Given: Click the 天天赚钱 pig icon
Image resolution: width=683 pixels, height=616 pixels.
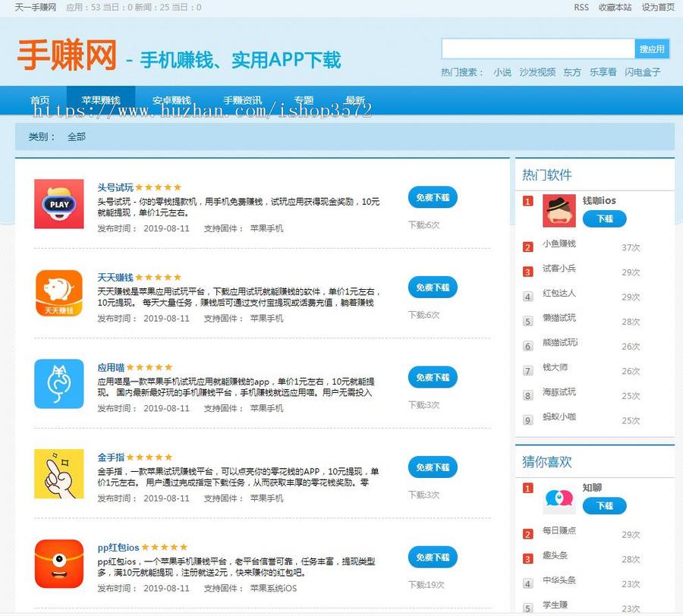Looking at the screenshot, I should (58, 292).
